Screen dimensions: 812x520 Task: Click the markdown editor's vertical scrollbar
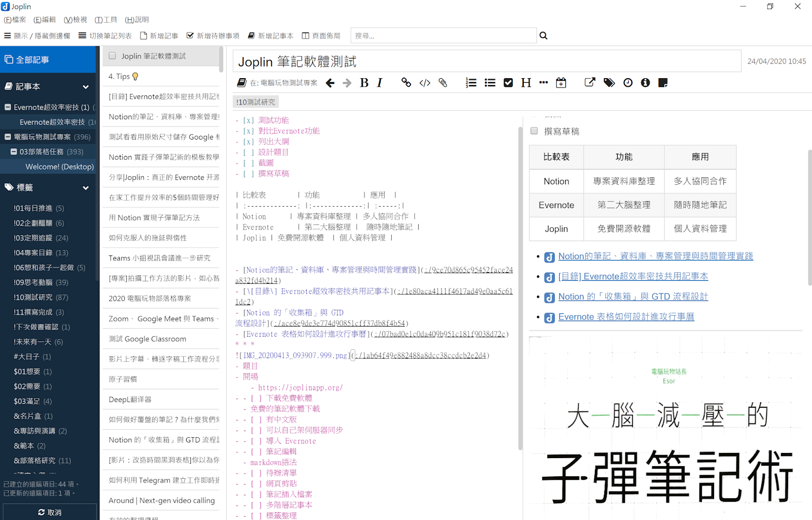coord(520,288)
